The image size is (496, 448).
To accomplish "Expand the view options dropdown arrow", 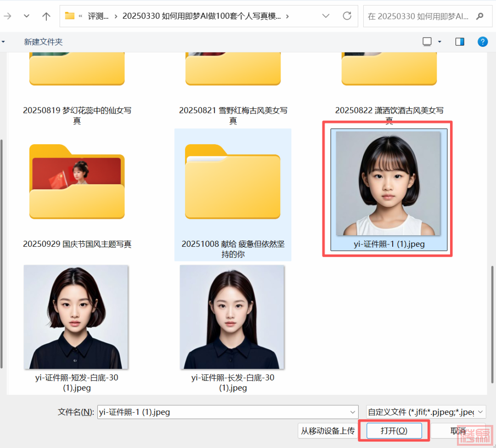I will tap(440, 42).
